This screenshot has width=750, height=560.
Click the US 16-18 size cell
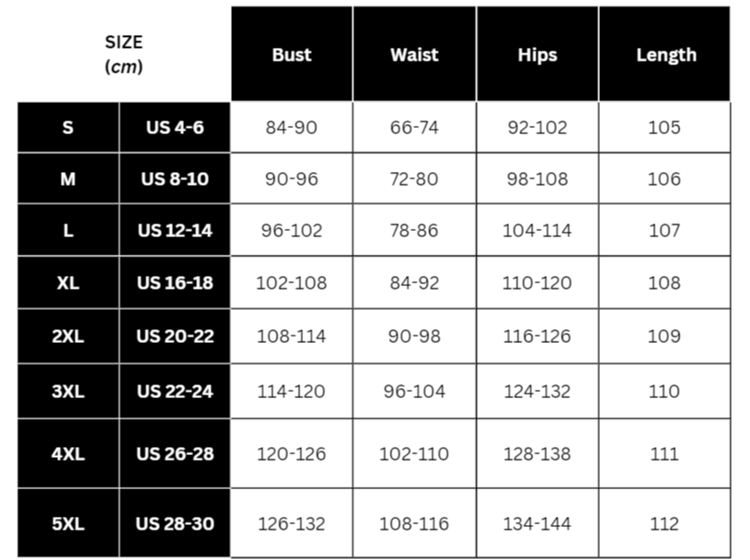click(x=175, y=283)
